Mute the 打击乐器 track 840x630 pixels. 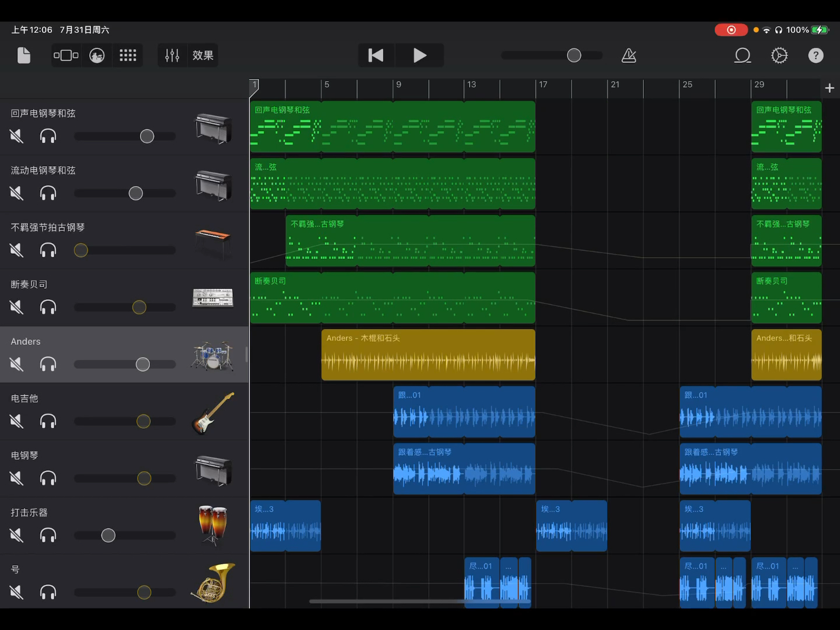16,535
